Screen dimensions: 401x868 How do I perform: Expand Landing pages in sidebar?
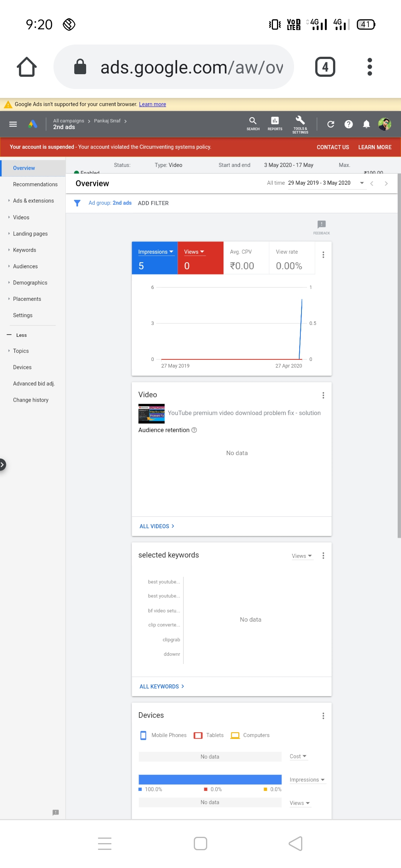click(x=30, y=234)
